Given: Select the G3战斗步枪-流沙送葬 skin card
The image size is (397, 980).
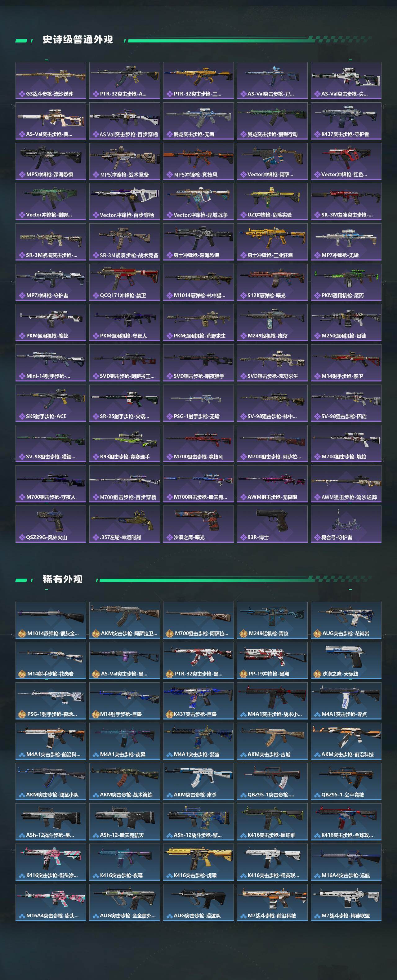Looking at the screenshot, I should point(51,81).
